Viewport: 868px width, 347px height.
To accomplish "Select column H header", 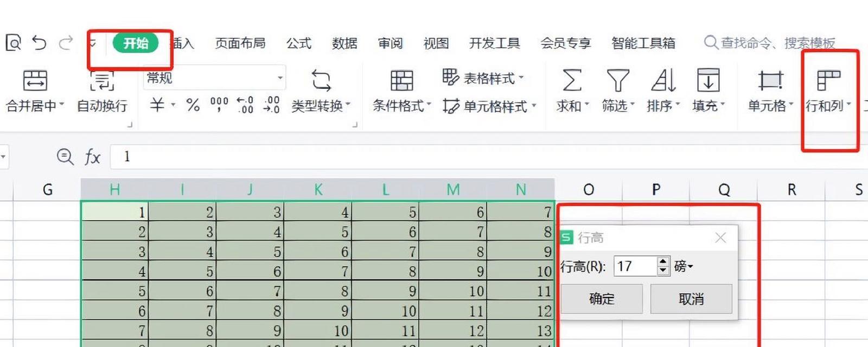I will point(114,189).
